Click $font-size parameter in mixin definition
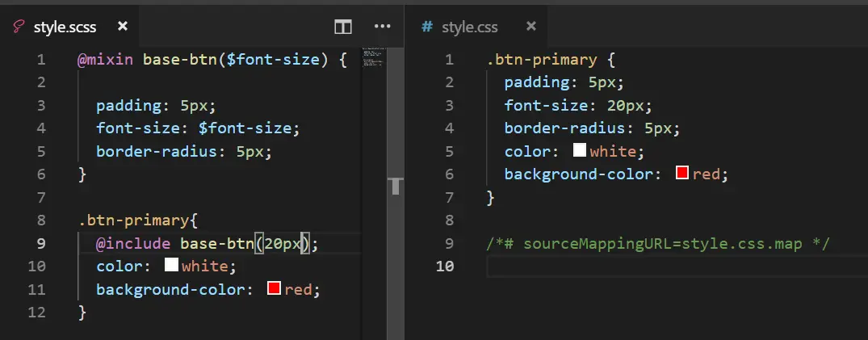Viewport: 868px width, 340px height. pyautogui.click(x=274, y=59)
